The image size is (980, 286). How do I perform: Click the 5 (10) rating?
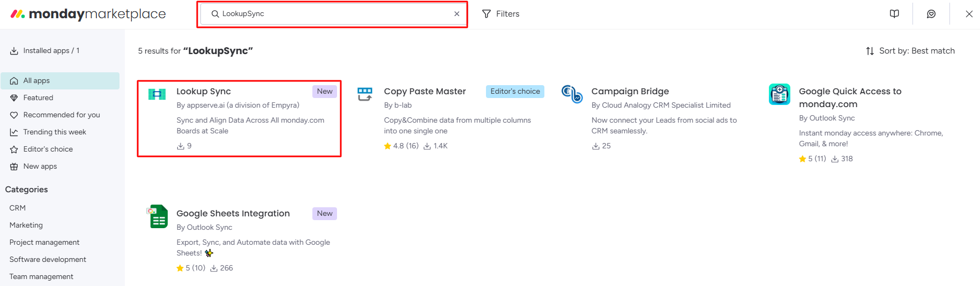(191, 268)
